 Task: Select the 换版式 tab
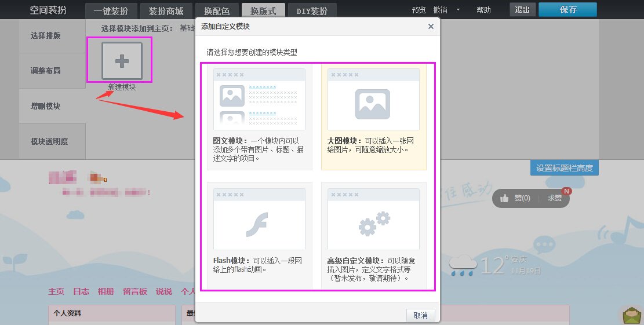coord(263,10)
